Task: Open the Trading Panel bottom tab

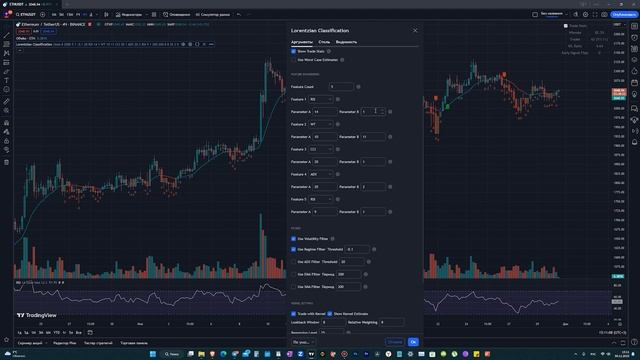Action: tap(134, 343)
